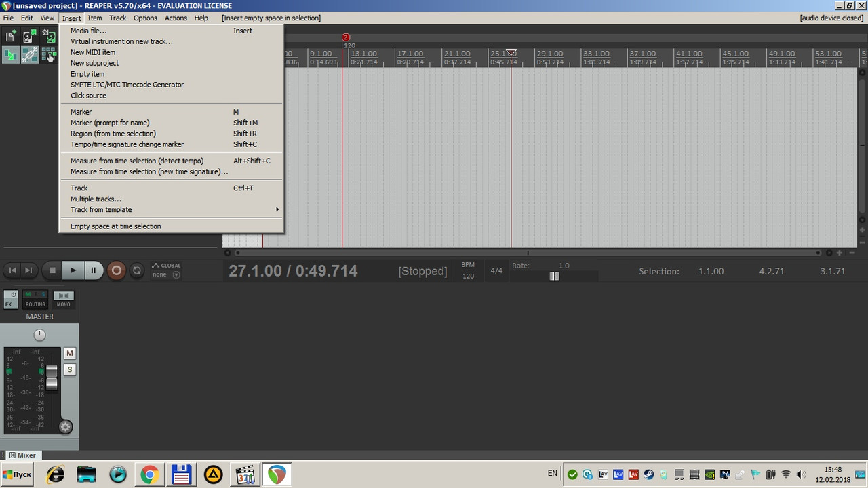This screenshot has width=868, height=488.
Task: Click the playback Rate slider handle
Action: point(554,276)
